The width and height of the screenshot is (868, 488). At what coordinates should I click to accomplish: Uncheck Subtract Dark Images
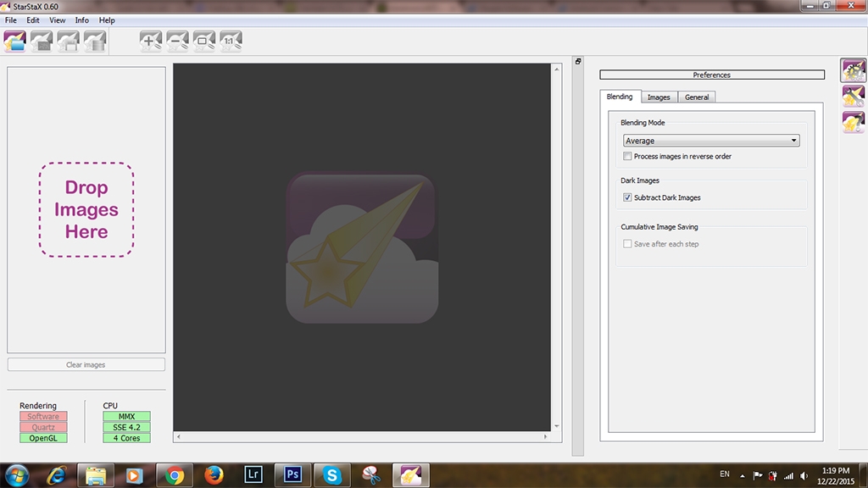click(x=627, y=197)
